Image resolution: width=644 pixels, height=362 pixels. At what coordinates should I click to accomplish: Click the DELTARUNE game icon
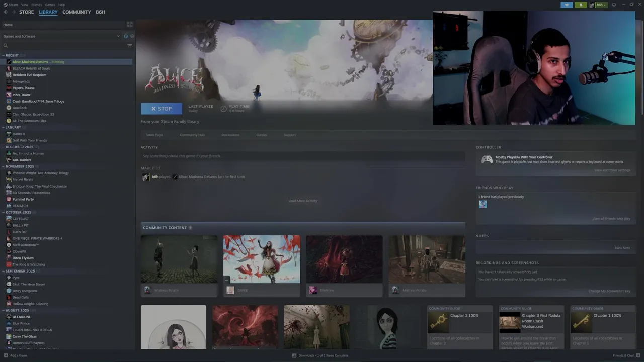9,317
